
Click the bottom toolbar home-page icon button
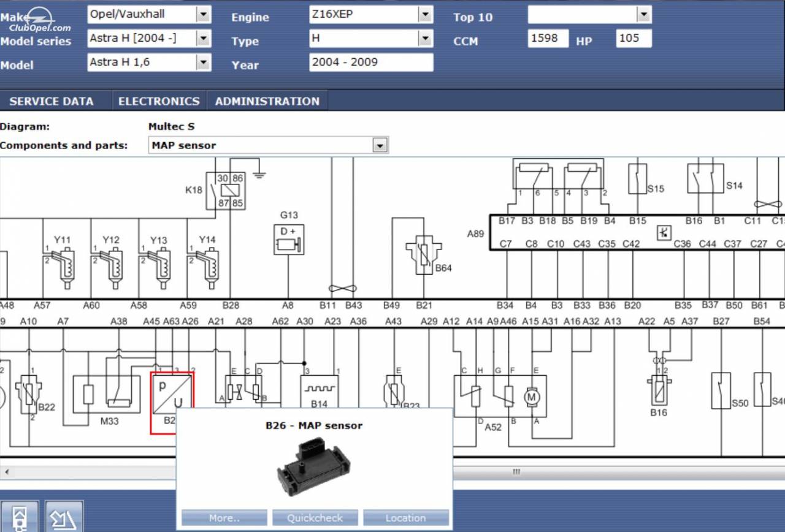point(19,518)
